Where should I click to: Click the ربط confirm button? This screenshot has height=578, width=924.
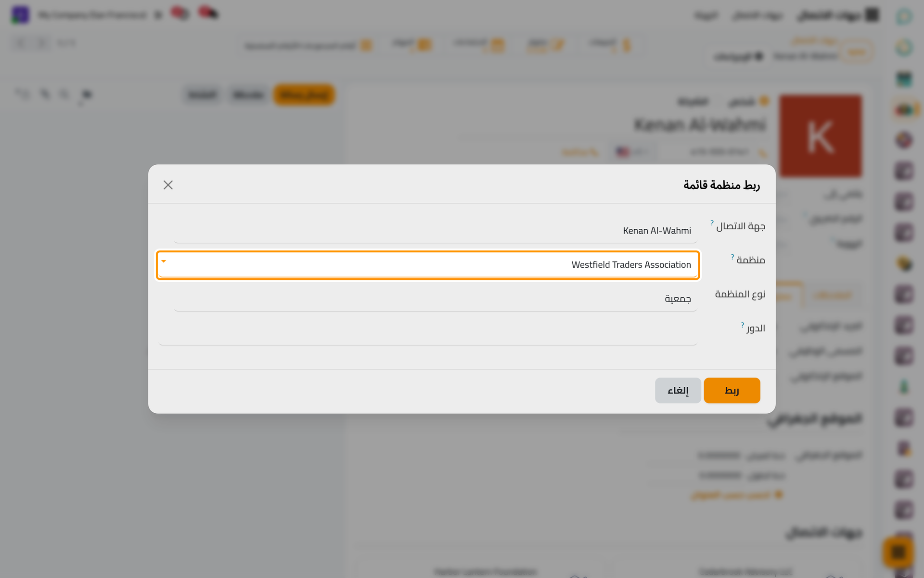(731, 390)
